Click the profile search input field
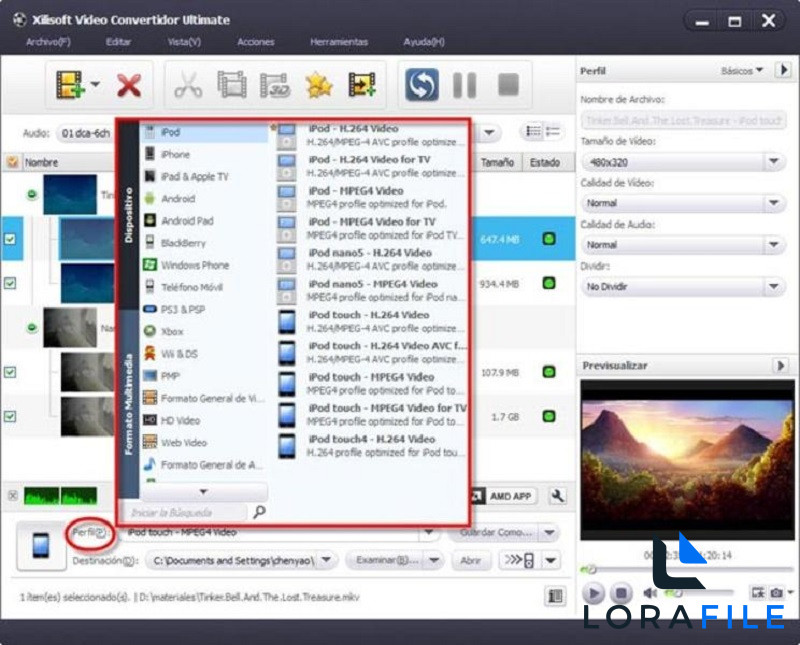This screenshot has height=645, width=800. click(x=184, y=512)
